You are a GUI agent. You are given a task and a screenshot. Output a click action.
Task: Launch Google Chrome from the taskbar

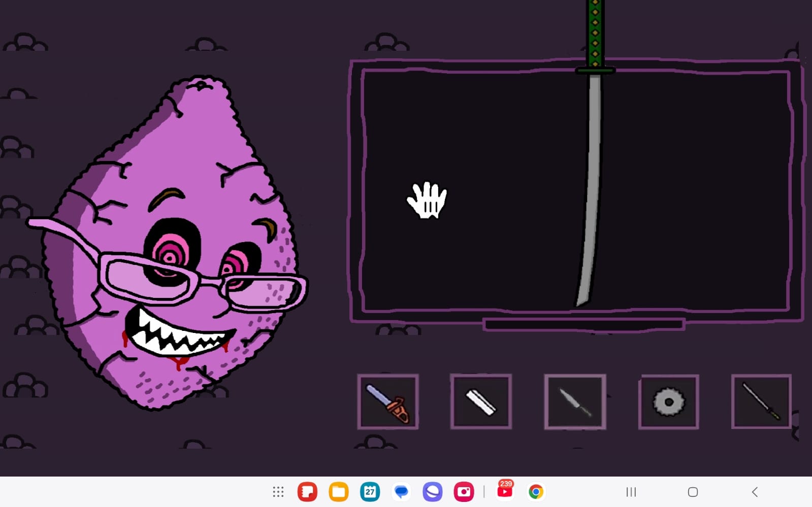click(x=536, y=492)
